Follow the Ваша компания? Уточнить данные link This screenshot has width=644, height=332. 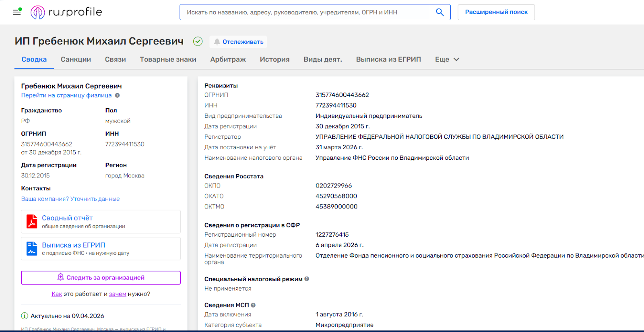pyautogui.click(x=70, y=199)
